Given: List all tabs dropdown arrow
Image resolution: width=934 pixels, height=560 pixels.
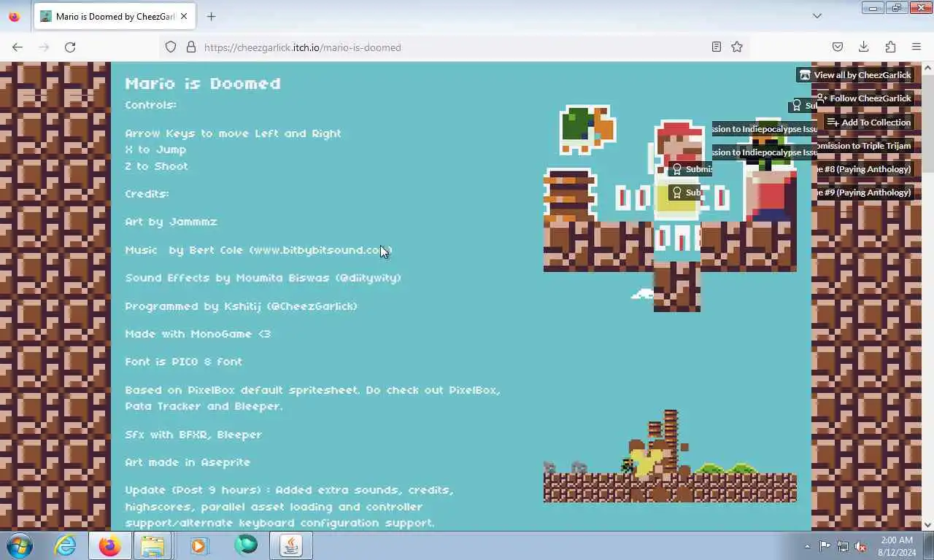Looking at the screenshot, I should 817,16.
